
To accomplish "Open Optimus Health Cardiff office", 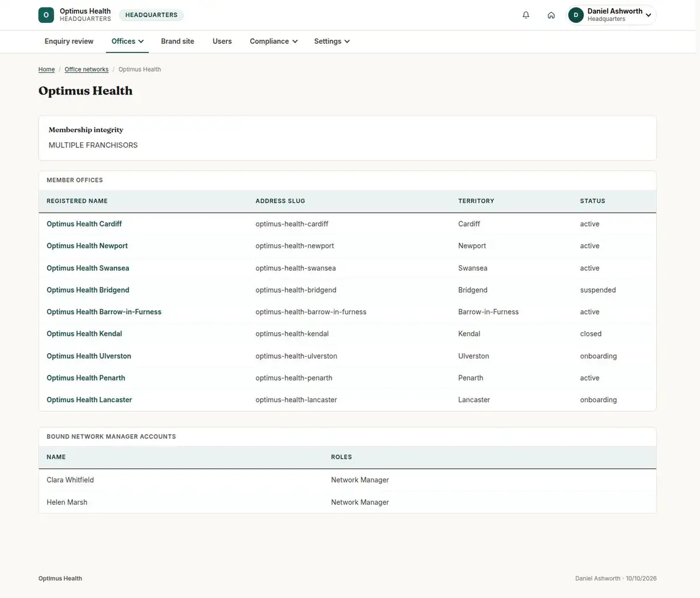I will click(84, 224).
